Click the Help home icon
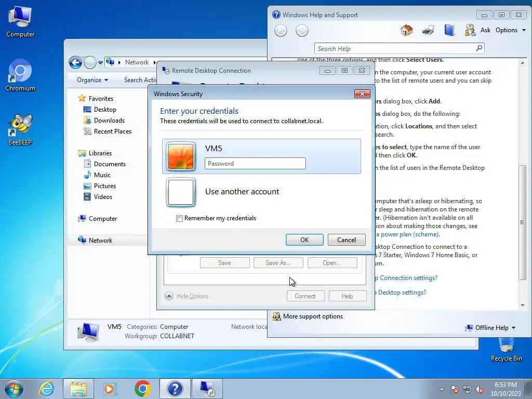532x399 pixels. coord(406,30)
